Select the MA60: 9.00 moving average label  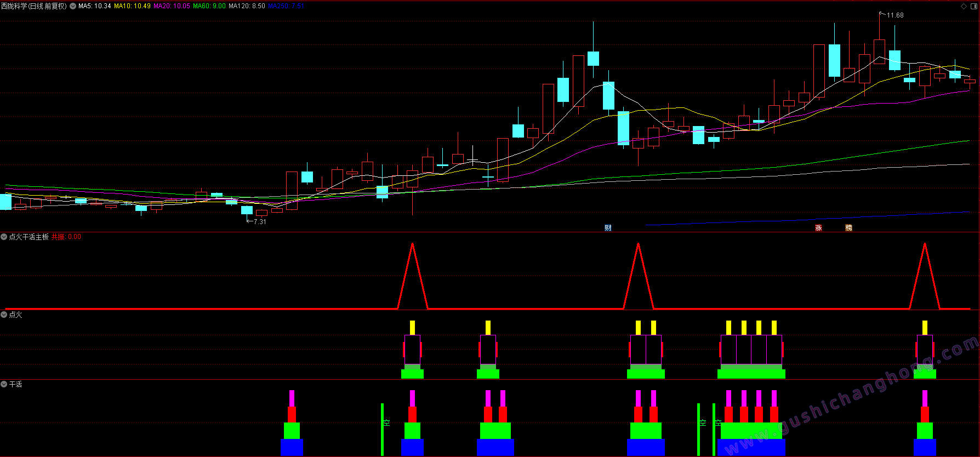pyautogui.click(x=209, y=6)
